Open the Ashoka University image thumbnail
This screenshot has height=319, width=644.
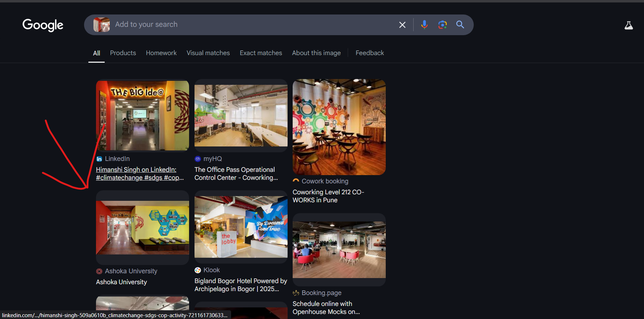click(x=142, y=228)
